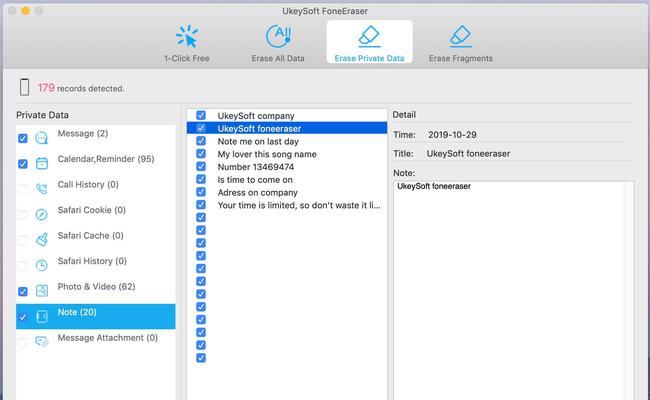The image size is (650, 400).
Task: Uncheck My lover this song name checkbox
Action: pyautogui.click(x=201, y=154)
